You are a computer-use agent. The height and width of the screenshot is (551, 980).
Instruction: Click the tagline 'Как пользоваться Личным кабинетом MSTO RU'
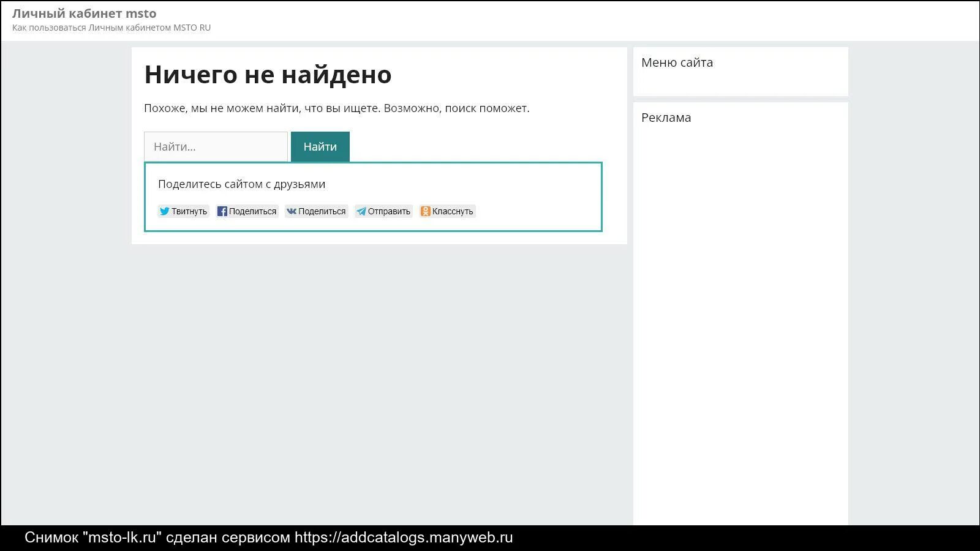coord(111,28)
